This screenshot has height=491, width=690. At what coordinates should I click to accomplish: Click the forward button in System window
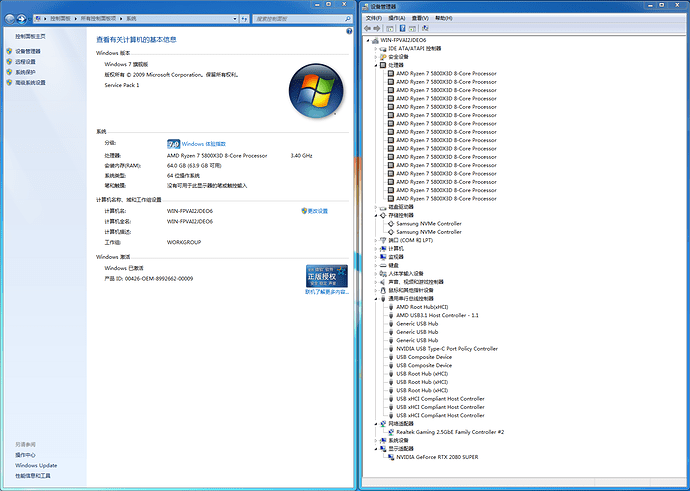[x=21, y=19]
